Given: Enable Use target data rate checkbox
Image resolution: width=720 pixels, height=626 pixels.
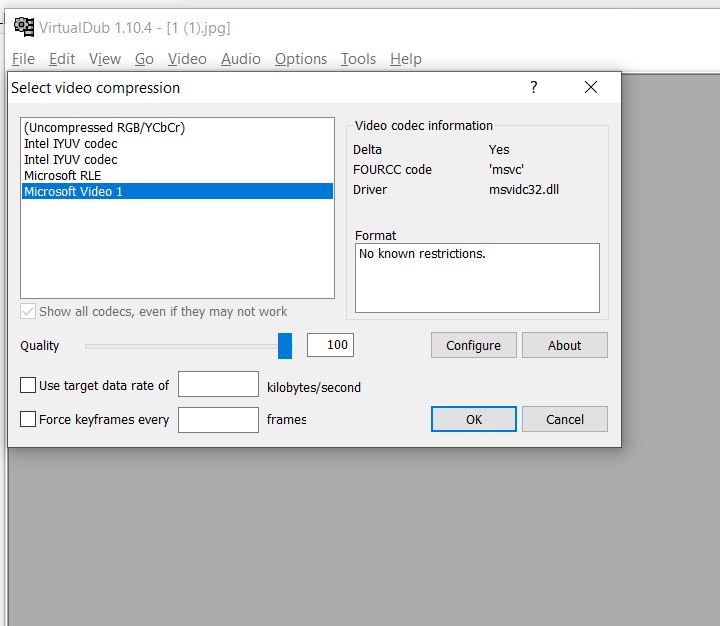Looking at the screenshot, I should (28, 385).
